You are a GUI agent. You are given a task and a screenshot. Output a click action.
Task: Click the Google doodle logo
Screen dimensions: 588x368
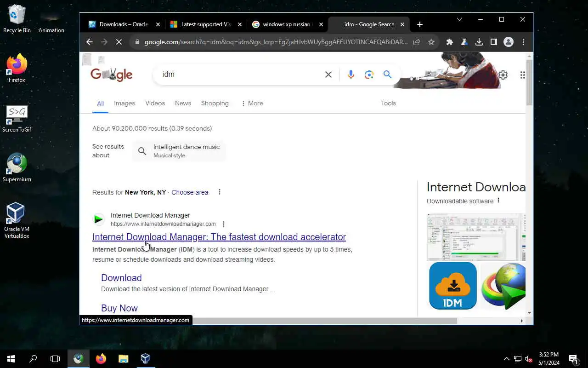(112, 75)
